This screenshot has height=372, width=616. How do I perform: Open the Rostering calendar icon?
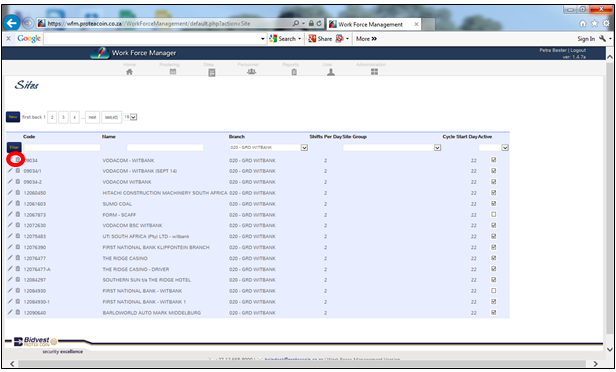173,72
